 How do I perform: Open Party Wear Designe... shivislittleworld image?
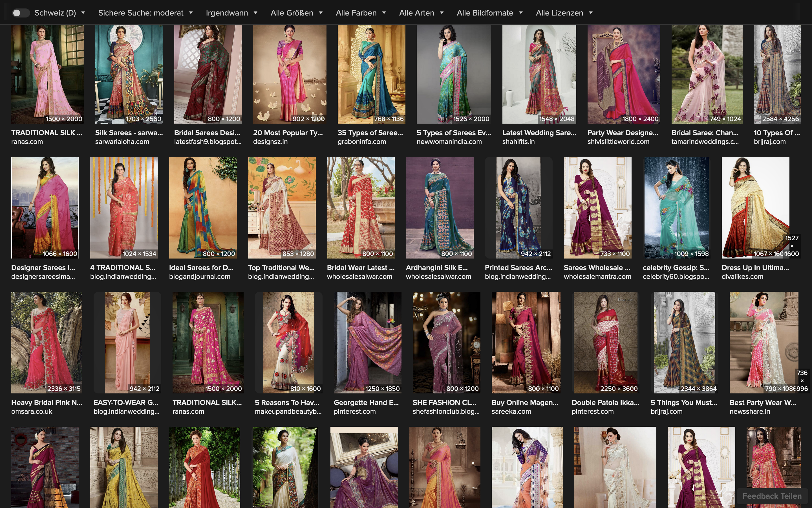coord(624,74)
